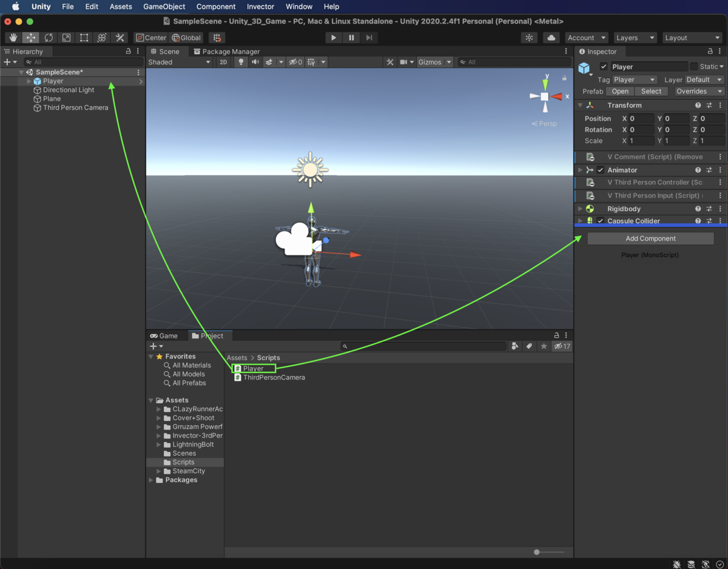Image resolution: width=728 pixels, height=569 pixels.
Task: Click the Pause button
Action: click(x=351, y=38)
